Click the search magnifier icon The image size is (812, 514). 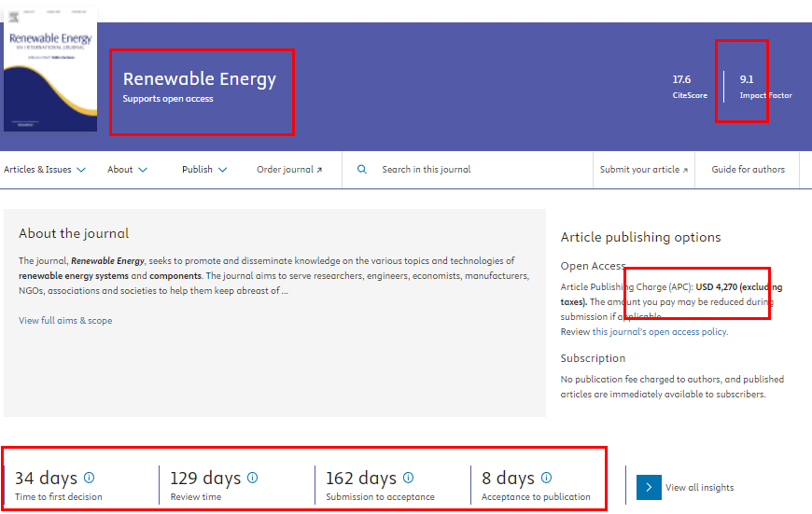tap(362, 169)
